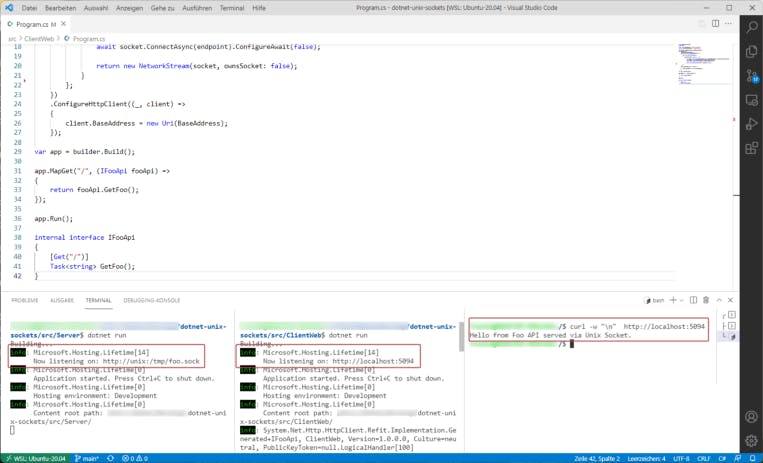Click 'http://unix:/tmp/foo.sock' in server terminal

(151, 361)
